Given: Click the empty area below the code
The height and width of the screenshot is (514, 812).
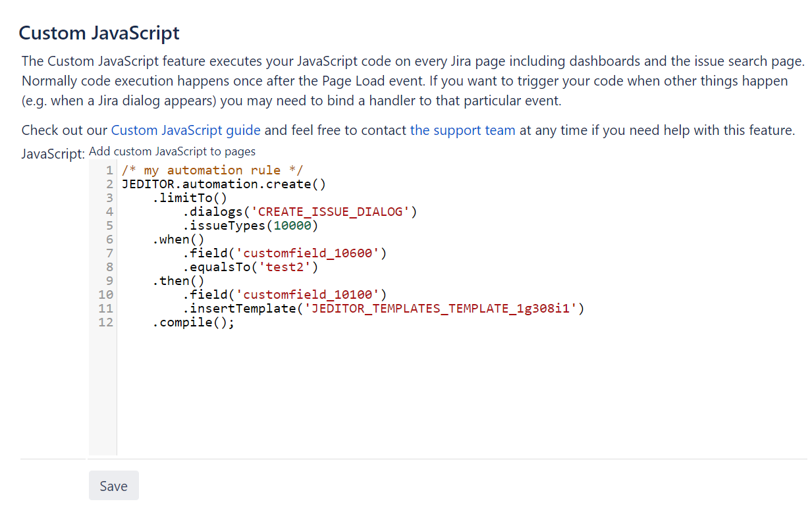Looking at the screenshot, I should coord(395,395).
